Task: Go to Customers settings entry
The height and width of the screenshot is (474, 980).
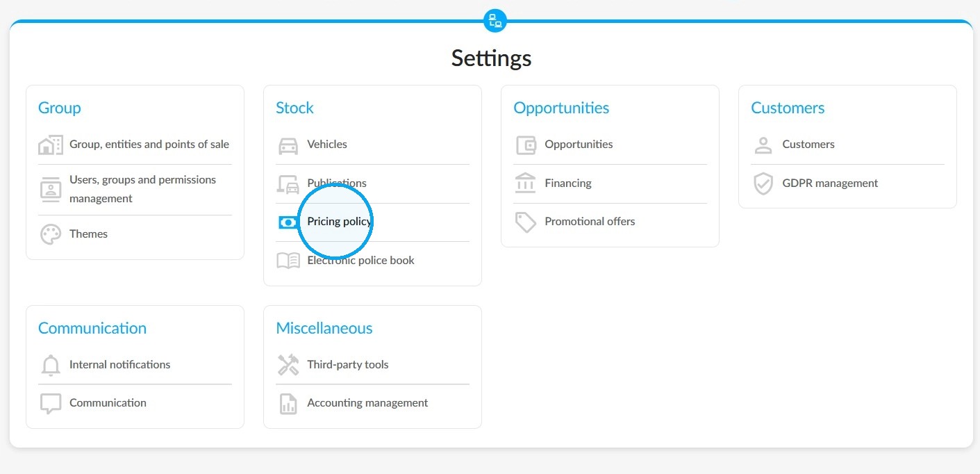Action: coord(808,145)
